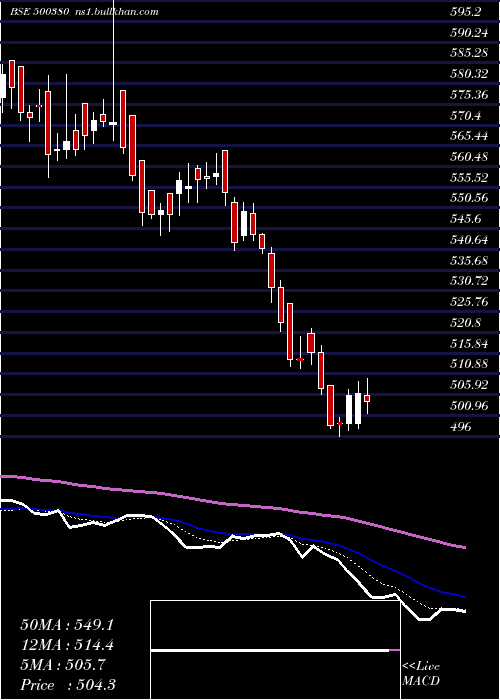The height and width of the screenshot is (700, 500).
Task: Click the 500.96 price axis label
Action: click(469, 406)
